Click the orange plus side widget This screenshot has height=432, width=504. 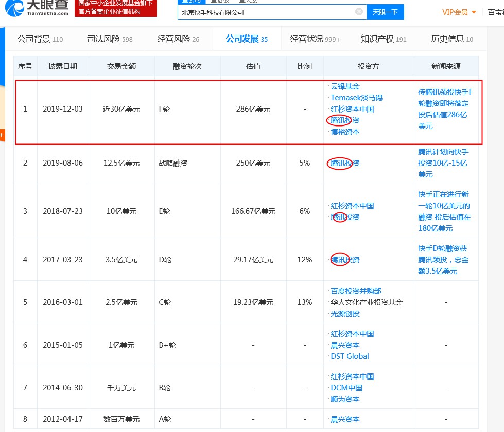click(2, 135)
